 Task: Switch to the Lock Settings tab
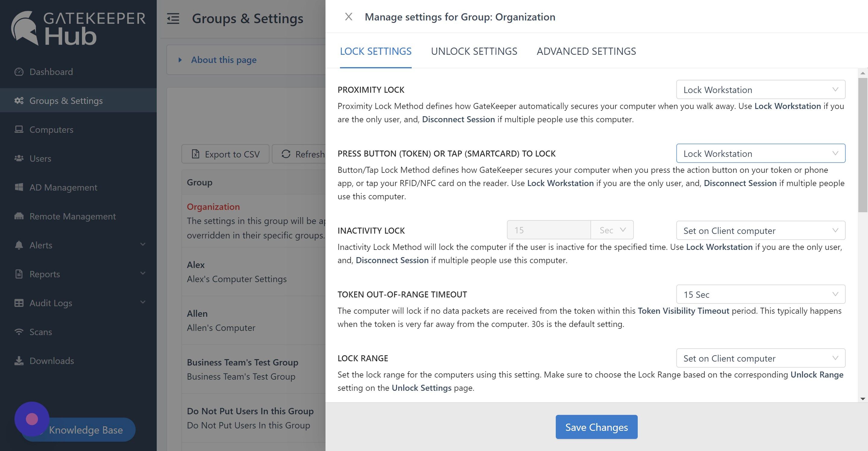tap(375, 51)
